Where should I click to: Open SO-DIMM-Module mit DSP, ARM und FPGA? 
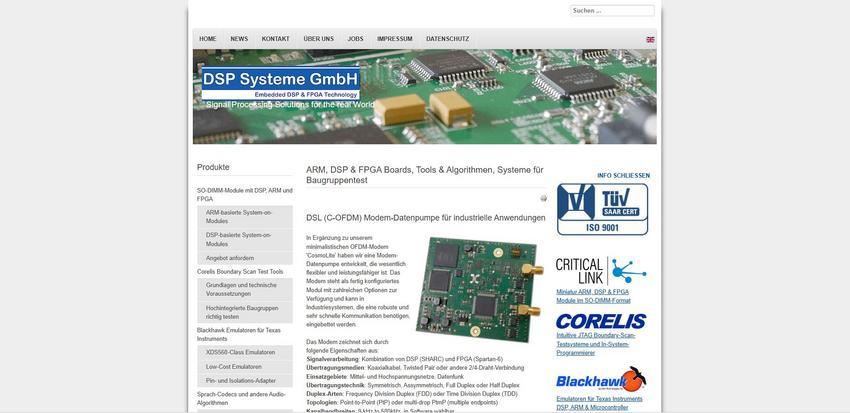(x=244, y=195)
